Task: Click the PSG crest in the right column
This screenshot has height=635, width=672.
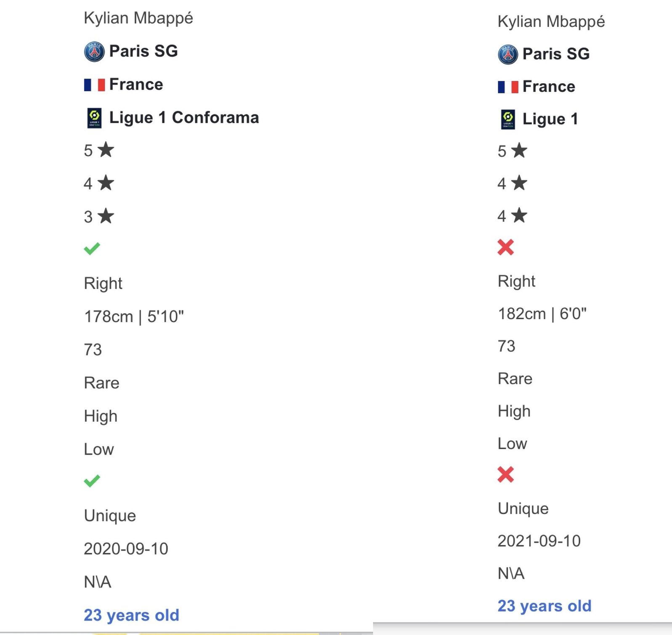Action: (x=507, y=55)
